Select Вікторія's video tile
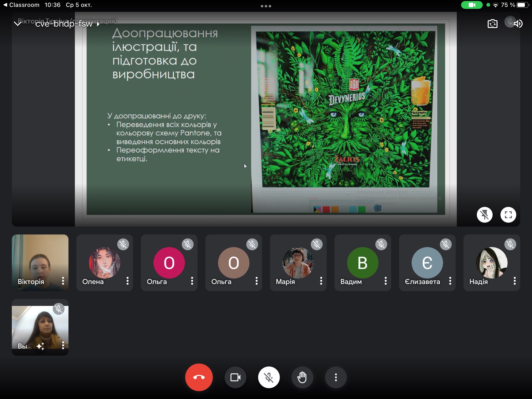This screenshot has width=532, height=399. [x=40, y=263]
